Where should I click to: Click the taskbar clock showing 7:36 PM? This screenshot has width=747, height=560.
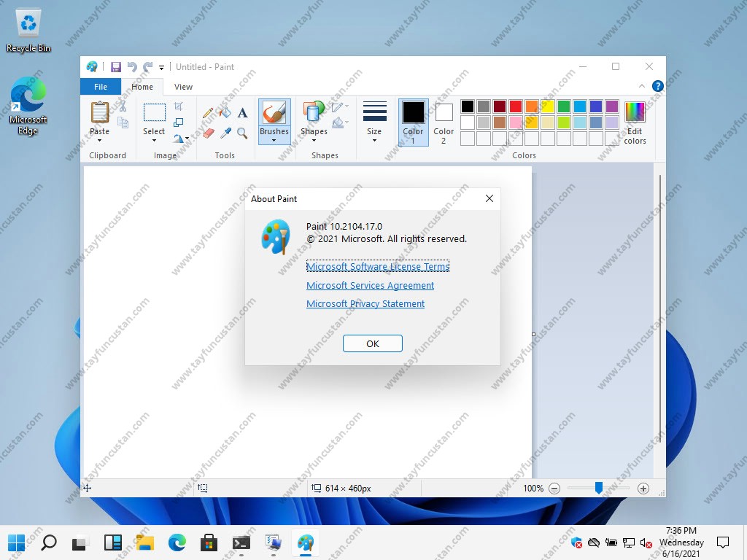(x=681, y=542)
